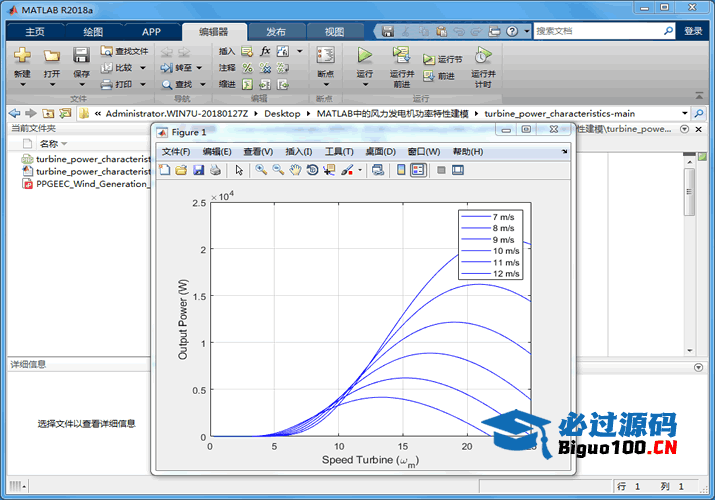Switch to the 主页 (Home) tab
Screen dimensions: 715x500
point(35,31)
